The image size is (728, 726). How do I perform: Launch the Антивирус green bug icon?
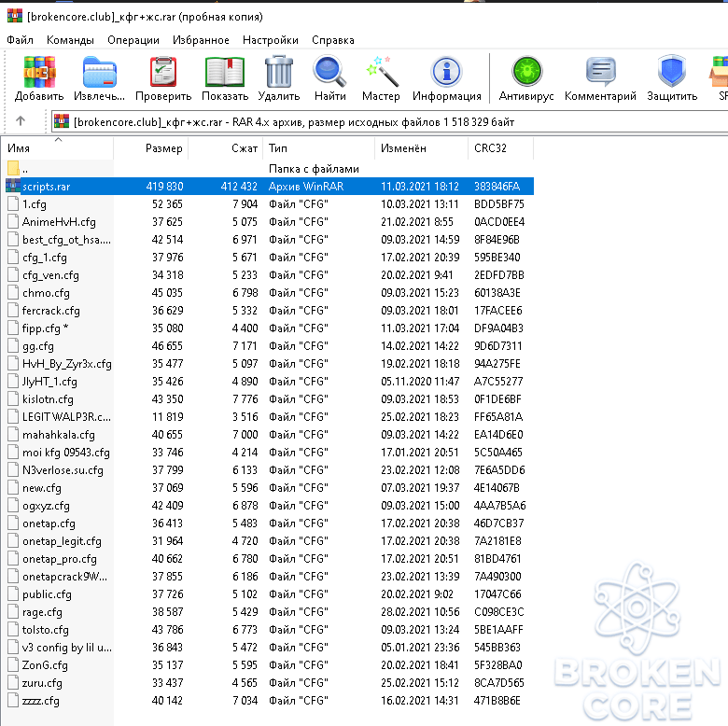(x=526, y=72)
